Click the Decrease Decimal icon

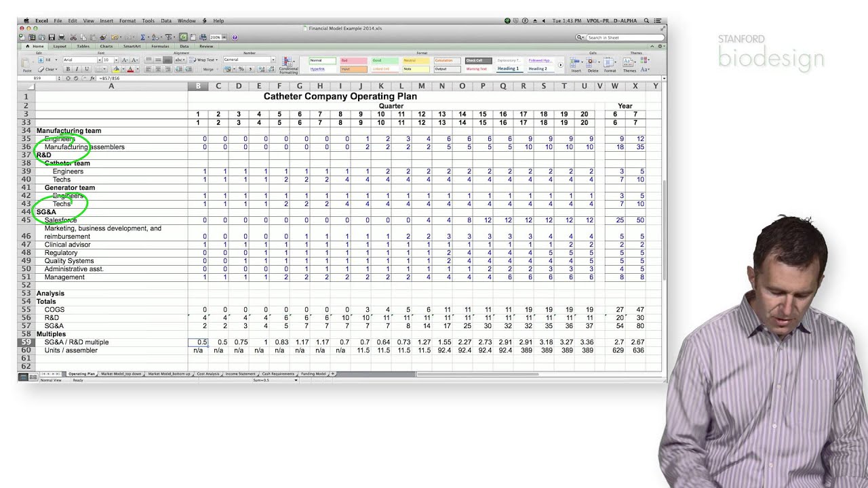271,69
